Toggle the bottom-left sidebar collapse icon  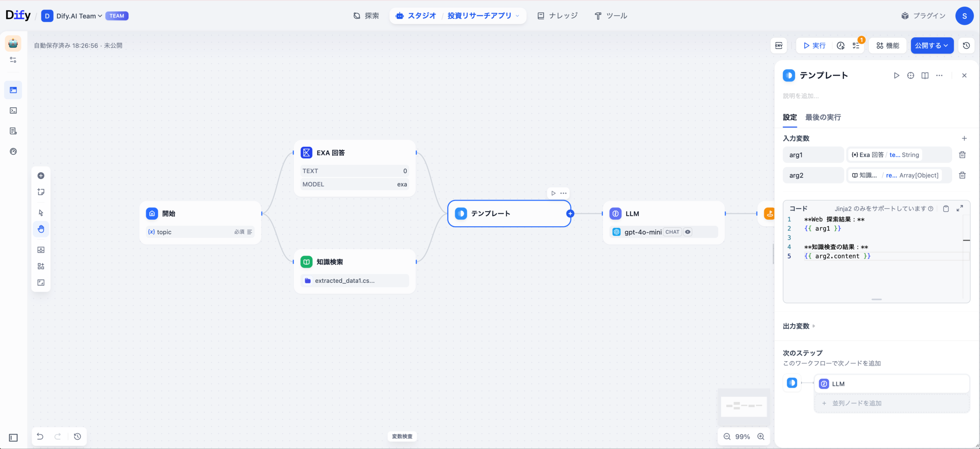(x=13, y=438)
